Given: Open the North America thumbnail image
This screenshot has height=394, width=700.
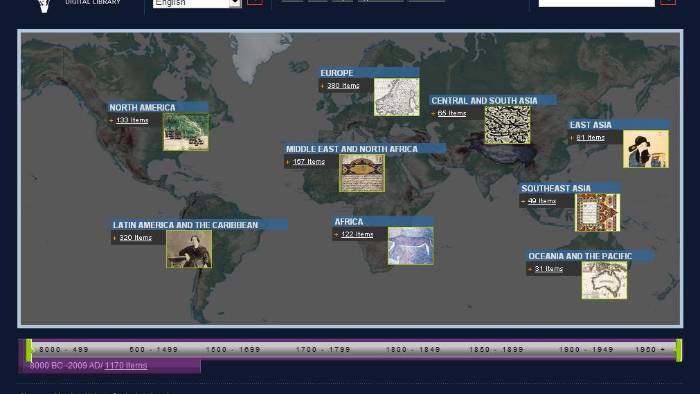Looking at the screenshot, I should click(x=186, y=132).
